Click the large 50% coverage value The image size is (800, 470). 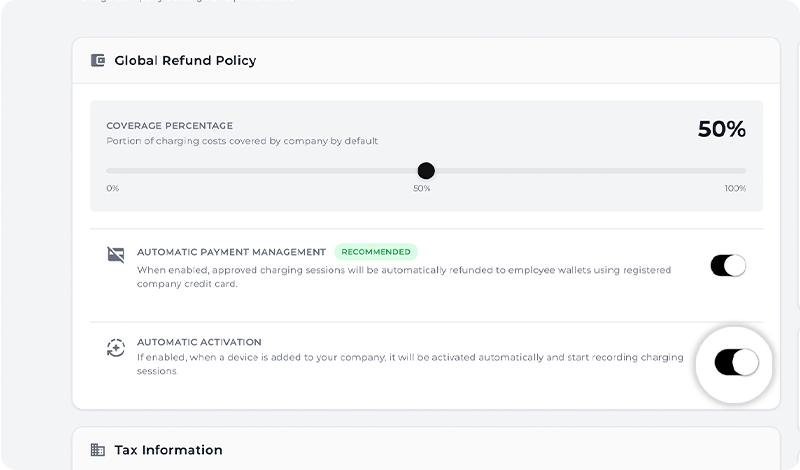(721, 129)
